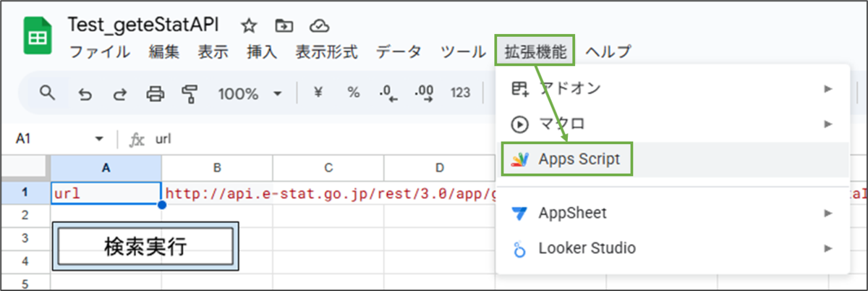Click the select-all corner box
Viewport: 868px width, 291px height.
[x=25, y=168]
